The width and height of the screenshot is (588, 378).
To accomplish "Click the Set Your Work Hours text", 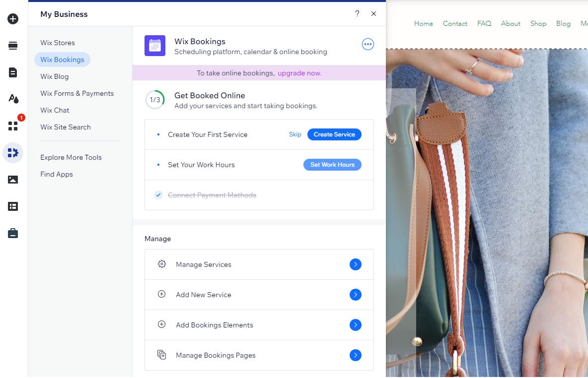I will pos(201,165).
